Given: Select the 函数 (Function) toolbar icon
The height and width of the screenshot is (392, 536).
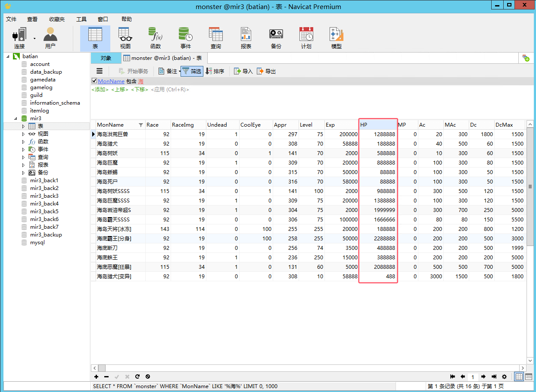Looking at the screenshot, I should [x=155, y=38].
